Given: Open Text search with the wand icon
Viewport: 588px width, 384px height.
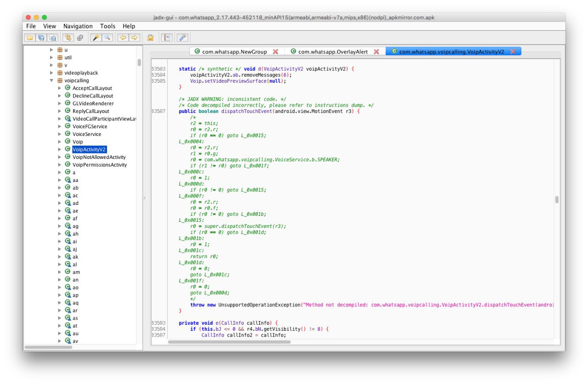Looking at the screenshot, I should 96,38.
